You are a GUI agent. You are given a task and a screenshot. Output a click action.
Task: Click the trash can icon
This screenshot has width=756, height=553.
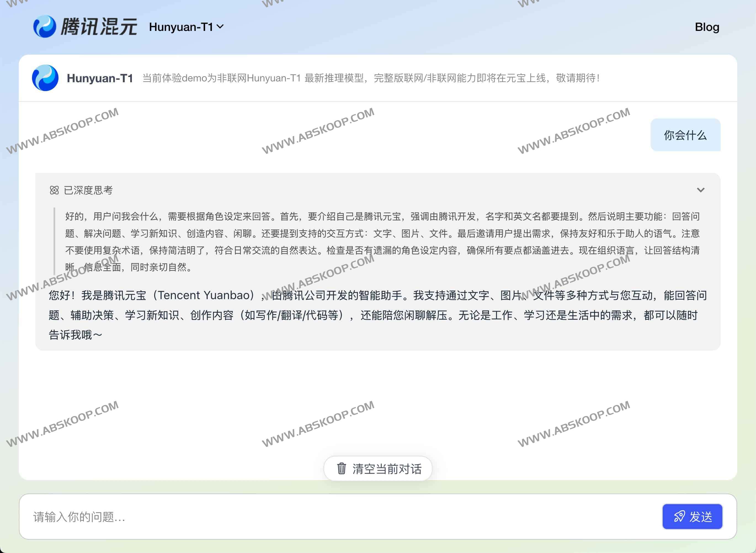[341, 469]
